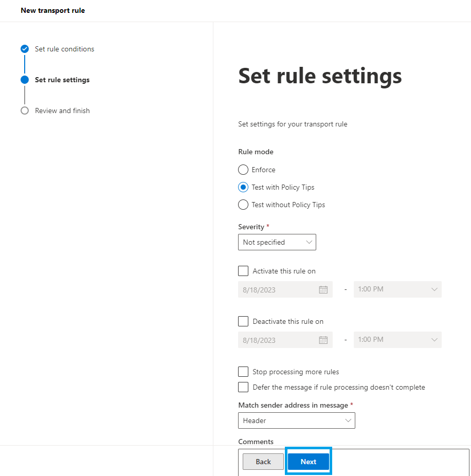Check Defer the message if processing incomplete
The height and width of the screenshot is (476, 471).
pyautogui.click(x=243, y=387)
